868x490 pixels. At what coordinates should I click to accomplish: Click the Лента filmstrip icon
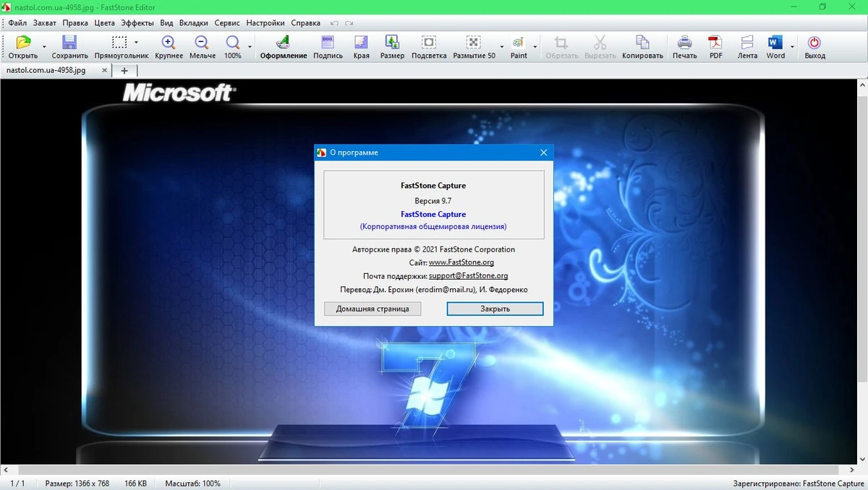pos(747,43)
